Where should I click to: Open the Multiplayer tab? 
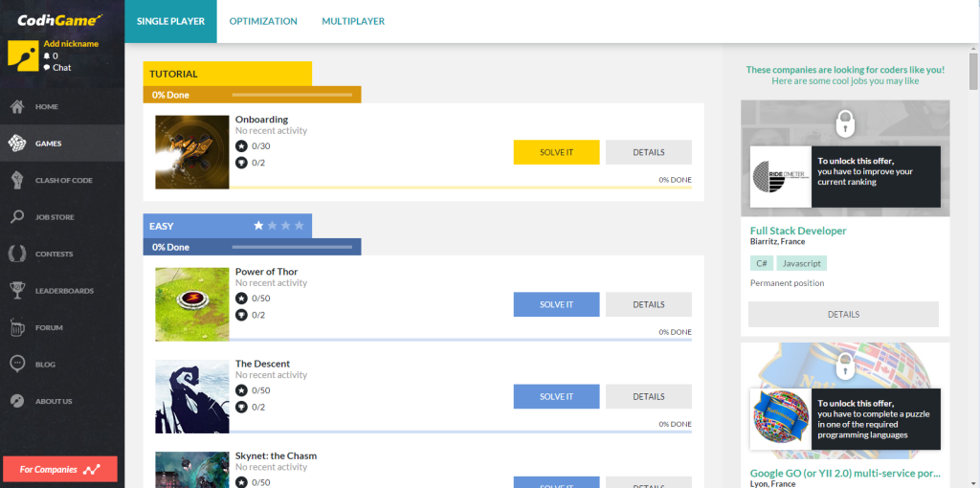[353, 21]
